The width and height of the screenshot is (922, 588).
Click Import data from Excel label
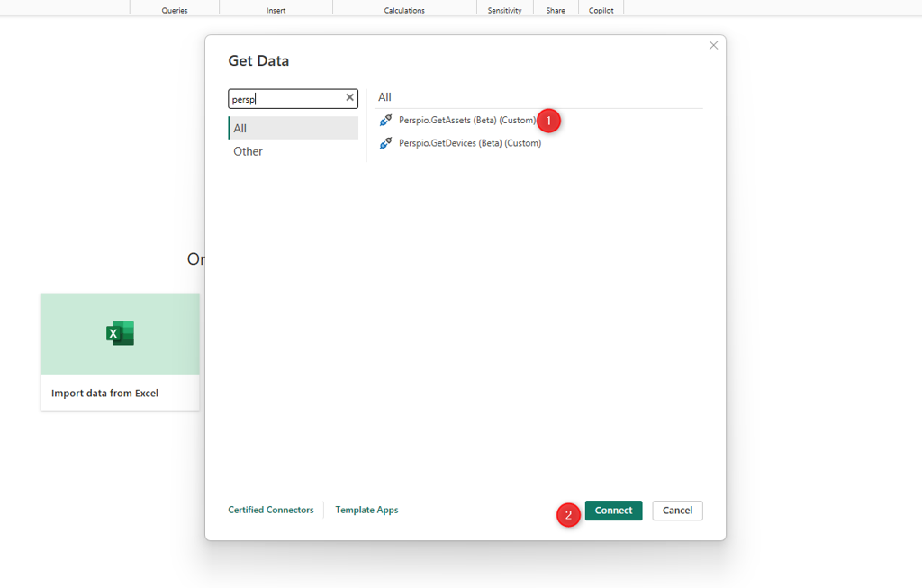click(x=104, y=394)
